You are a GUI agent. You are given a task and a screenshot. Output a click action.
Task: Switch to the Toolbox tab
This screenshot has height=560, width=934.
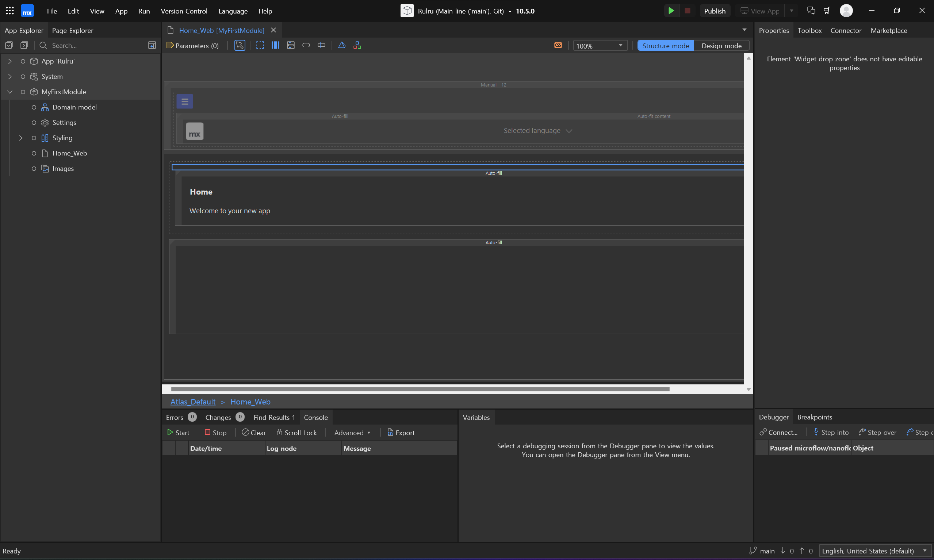[x=809, y=31]
